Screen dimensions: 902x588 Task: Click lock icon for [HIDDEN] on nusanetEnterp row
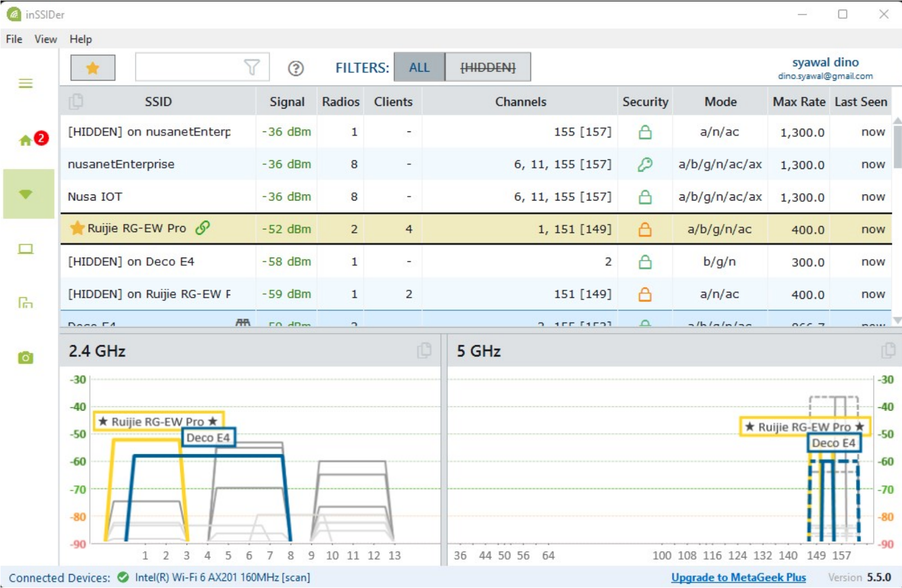645,132
